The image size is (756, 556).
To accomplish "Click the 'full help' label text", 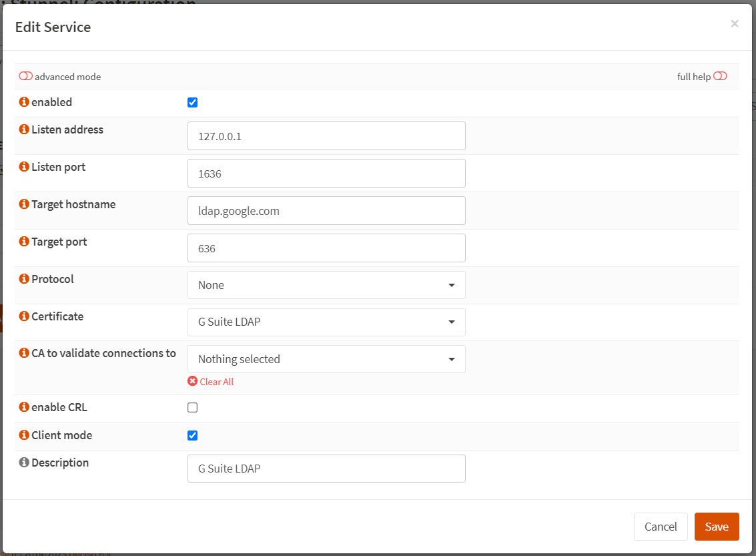I will click(694, 77).
